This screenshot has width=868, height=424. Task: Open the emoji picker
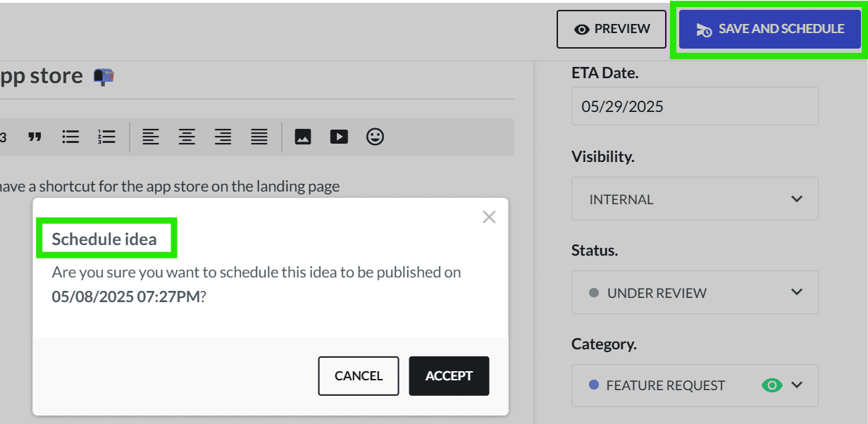(376, 137)
